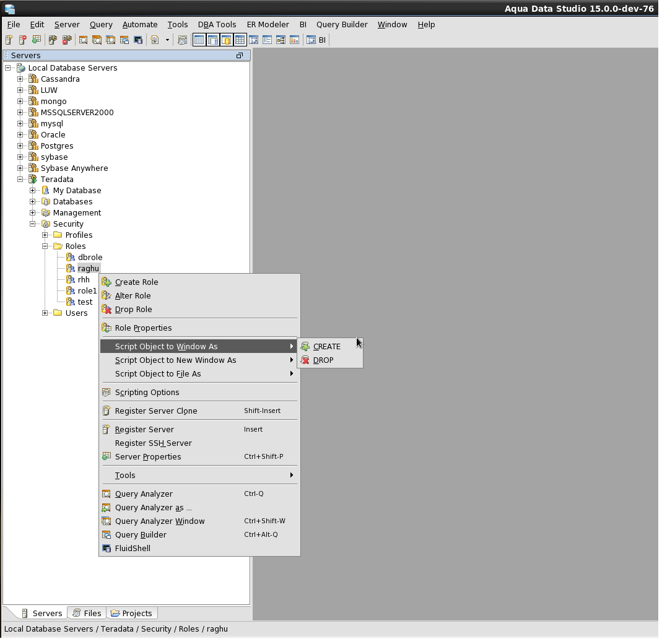Select the Postgres server in the tree
The width and height of the screenshot is (662, 644).
point(57,146)
